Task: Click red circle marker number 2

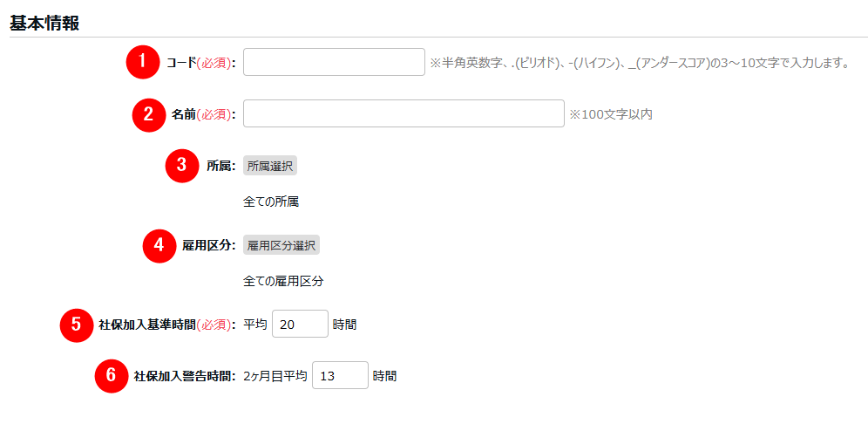Action: click(148, 113)
